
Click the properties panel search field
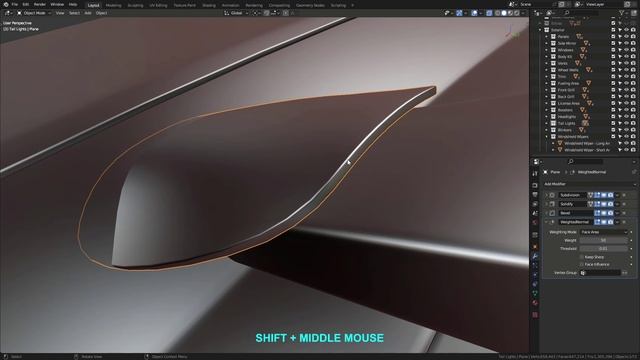pos(586,162)
